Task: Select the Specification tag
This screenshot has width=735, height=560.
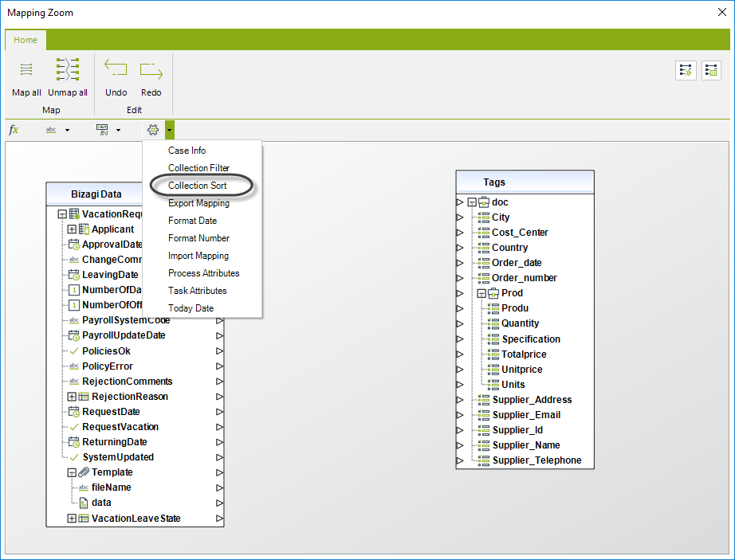Action: click(531, 339)
